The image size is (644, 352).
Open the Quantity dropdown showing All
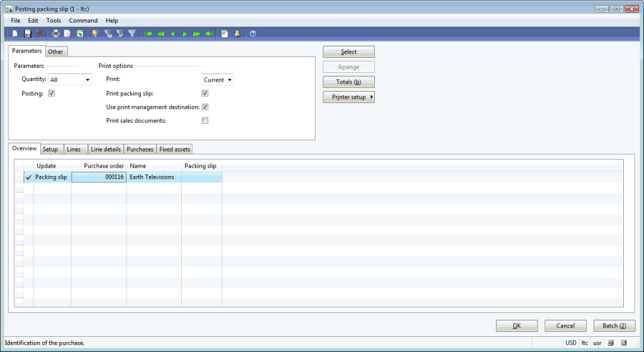[x=70, y=80]
